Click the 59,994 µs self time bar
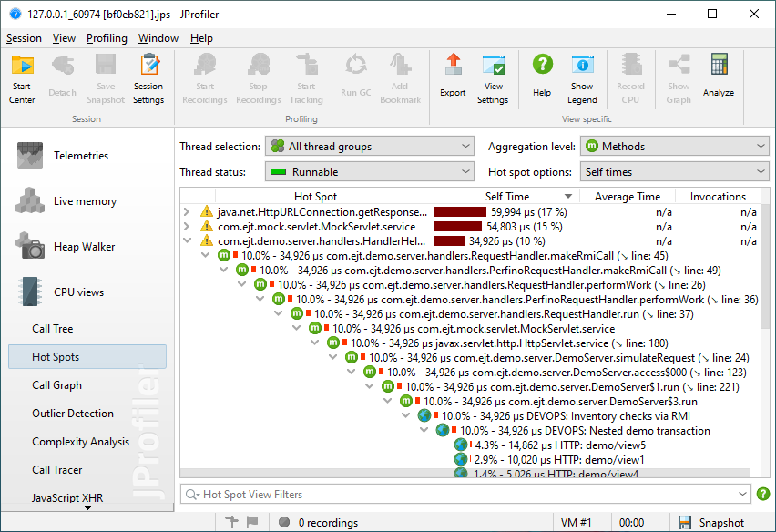The width and height of the screenshot is (776, 532). coord(460,212)
